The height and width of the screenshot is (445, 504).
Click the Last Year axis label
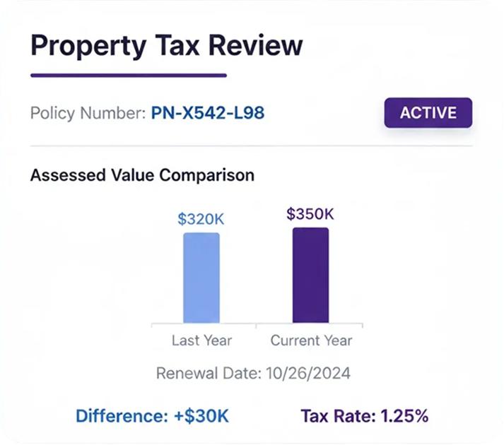201,340
